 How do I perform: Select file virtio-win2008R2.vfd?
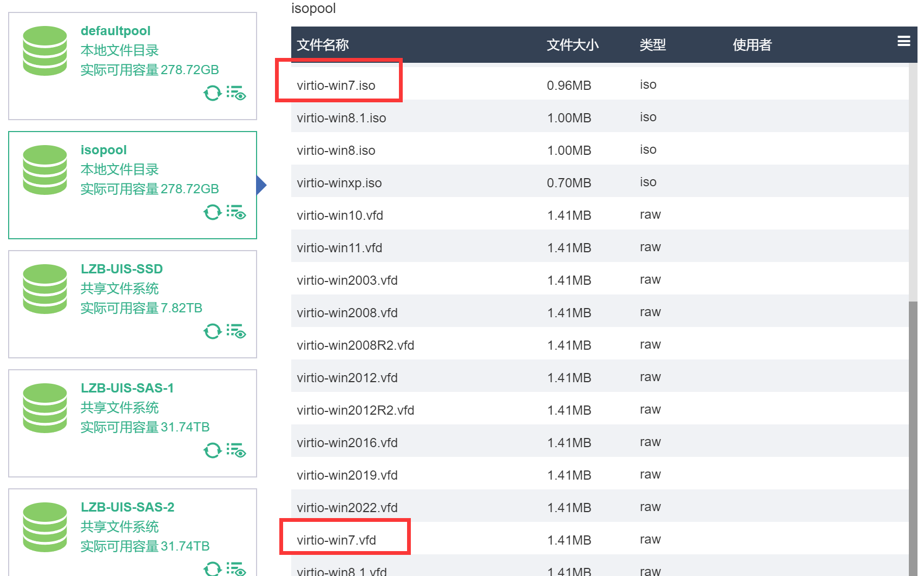click(x=356, y=345)
